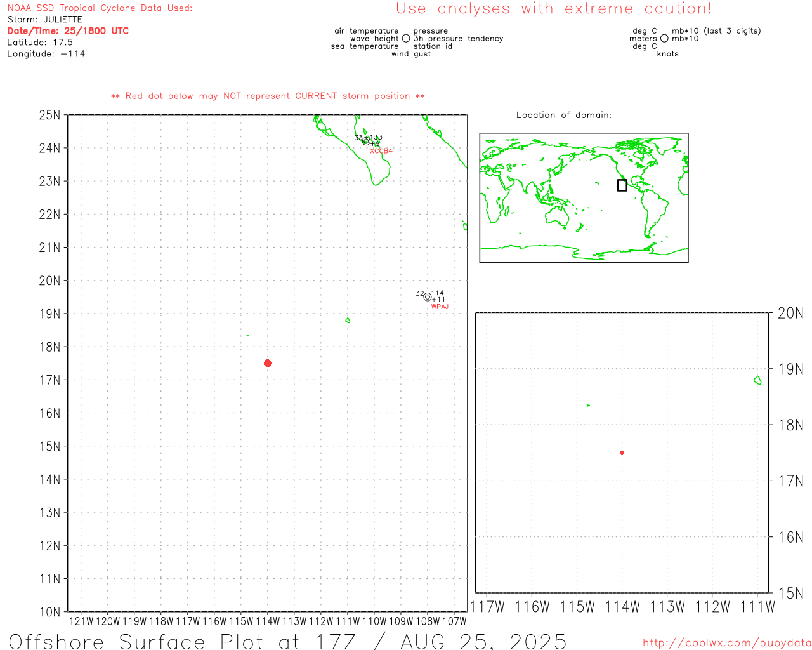The image size is (812, 650).
Task: Click the world overview map thumbnail
Action: [x=584, y=198]
